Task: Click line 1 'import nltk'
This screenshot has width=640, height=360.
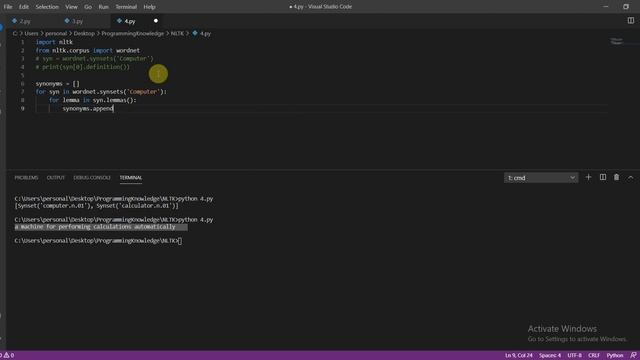Action: [x=54, y=42]
